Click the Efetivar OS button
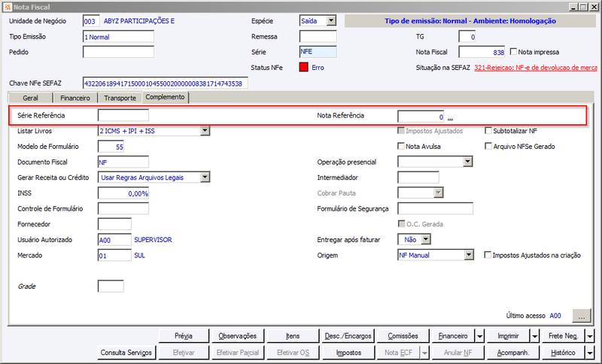602x364 pixels. [293, 353]
